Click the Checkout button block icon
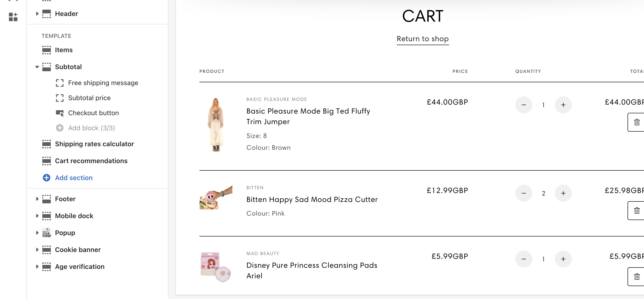The width and height of the screenshot is (644, 299). point(60,113)
